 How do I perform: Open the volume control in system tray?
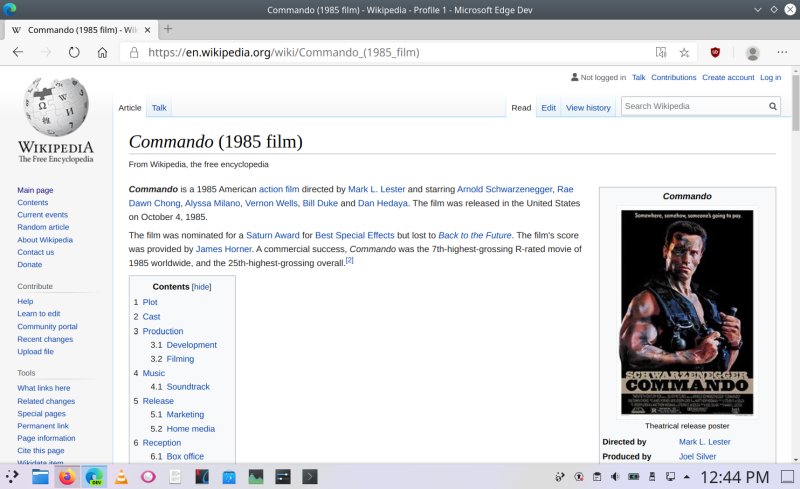click(615, 477)
